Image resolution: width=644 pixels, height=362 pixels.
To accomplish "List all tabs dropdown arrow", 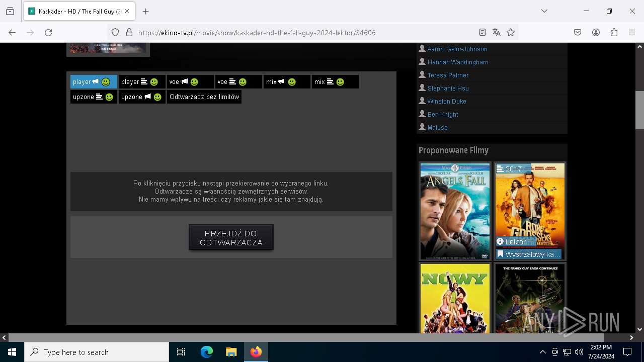I will click(544, 11).
